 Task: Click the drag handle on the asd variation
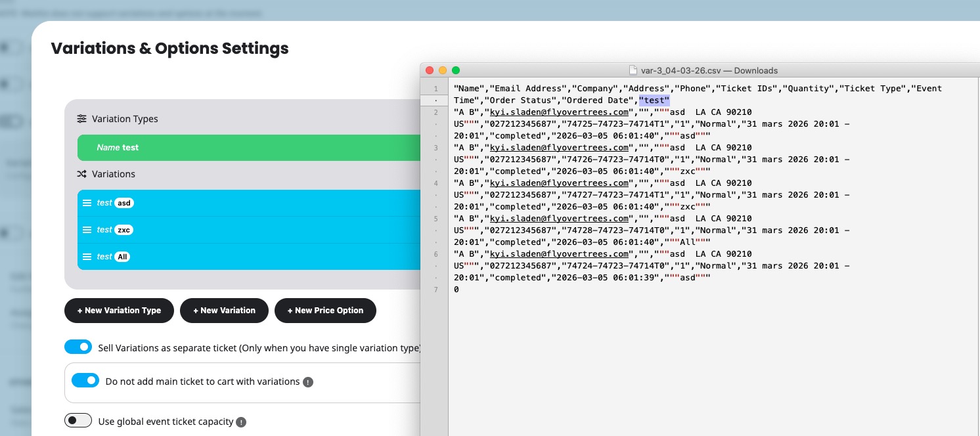pos(87,203)
